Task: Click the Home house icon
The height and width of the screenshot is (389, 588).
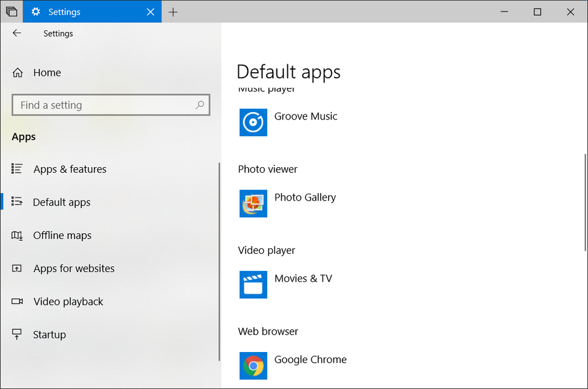Action: tap(17, 72)
